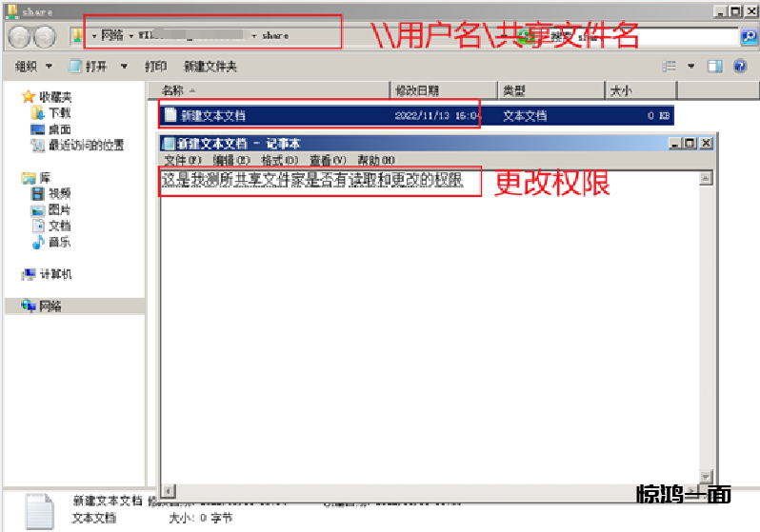Click Notepad's vertical scrollbar up arrow
This screenshot has height=532, width=760.
[x=705, y=178]
